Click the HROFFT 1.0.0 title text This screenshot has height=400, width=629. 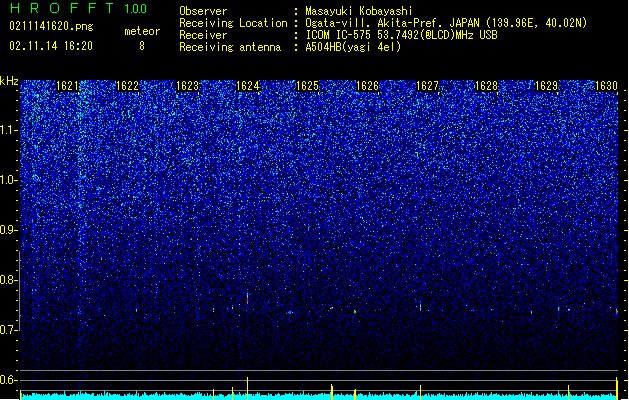point(79,8)
